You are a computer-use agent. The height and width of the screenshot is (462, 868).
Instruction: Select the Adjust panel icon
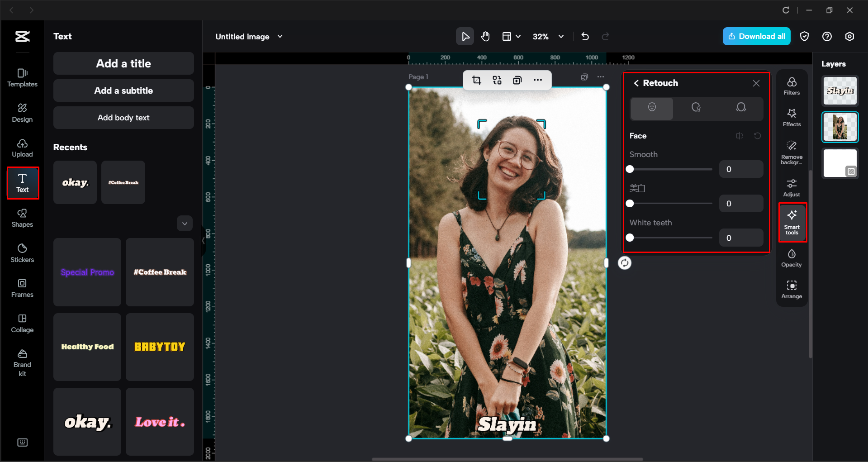[792, 187]
